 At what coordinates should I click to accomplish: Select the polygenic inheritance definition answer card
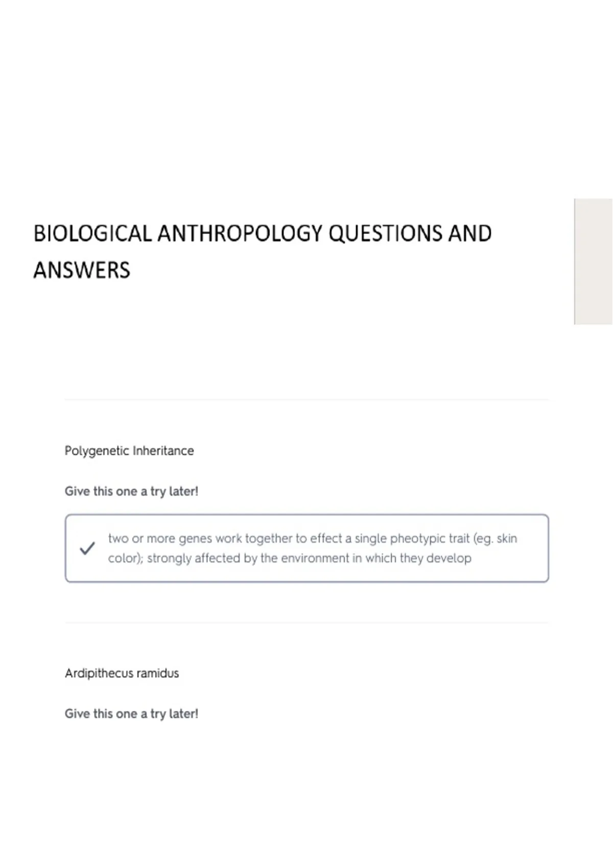coord(307,548)
